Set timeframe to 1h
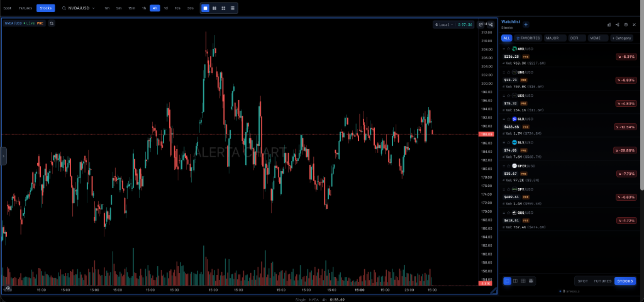Screen dimensions: 644x302 point(144,8)
